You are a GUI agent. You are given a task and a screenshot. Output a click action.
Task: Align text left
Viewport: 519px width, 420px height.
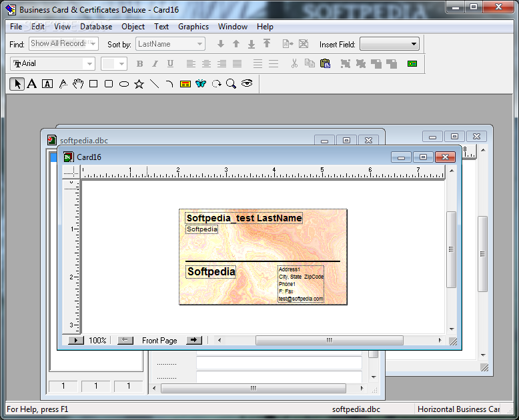tap(191, 63)
